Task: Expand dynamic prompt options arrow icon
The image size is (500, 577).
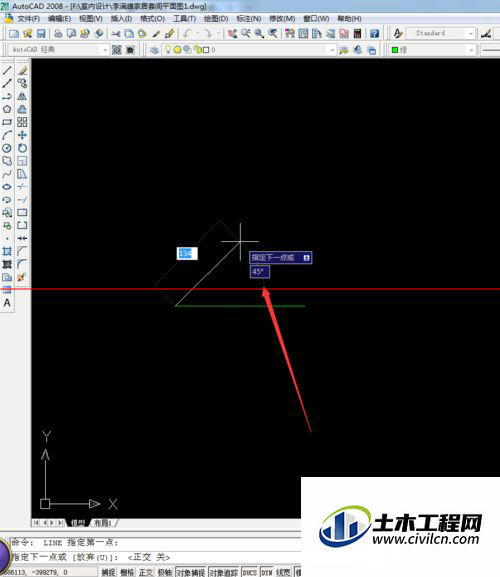Action: coord(306,258)
